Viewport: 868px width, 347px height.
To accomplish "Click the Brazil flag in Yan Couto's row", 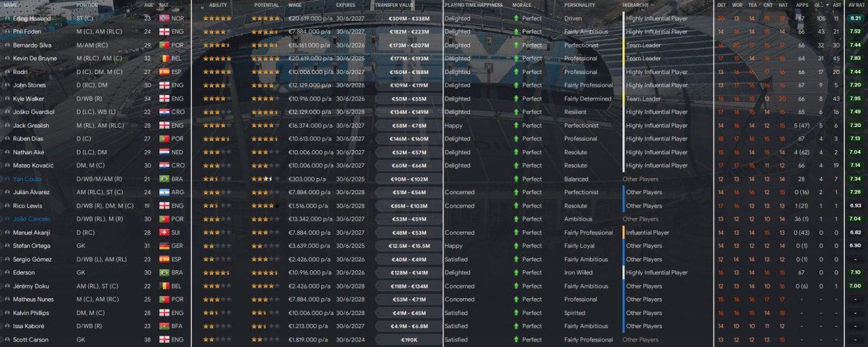I will [x=164, y=179].
